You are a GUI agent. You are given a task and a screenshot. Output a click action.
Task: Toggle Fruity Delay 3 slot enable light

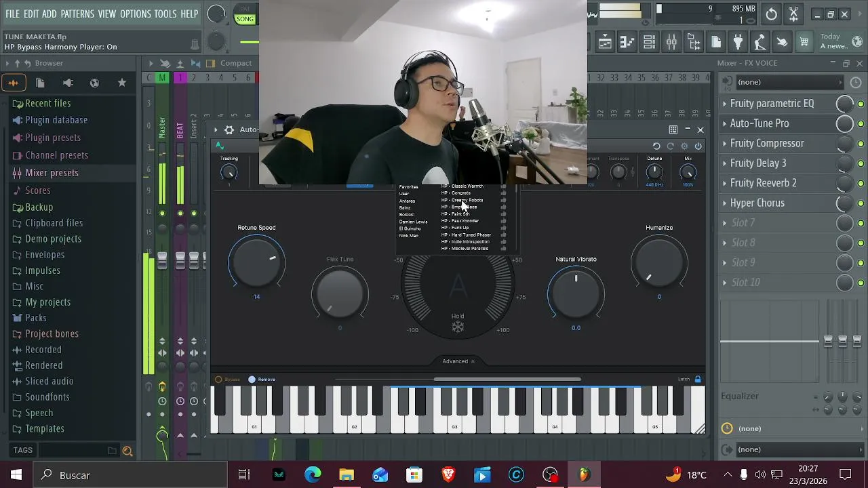click(x=861, y=163)
